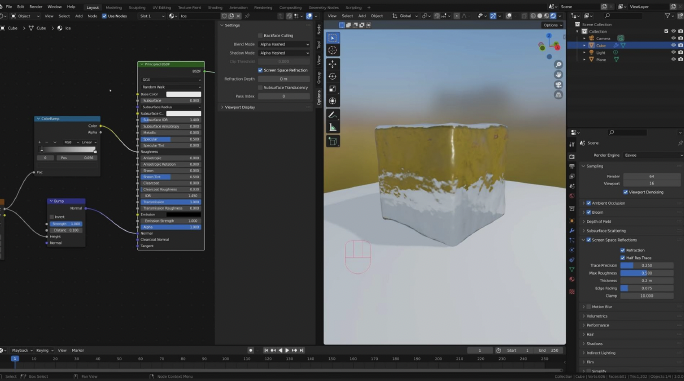Toggle the Use Nodes checkbox
Viewport: 684px width, 381px height.
[104, 16]
